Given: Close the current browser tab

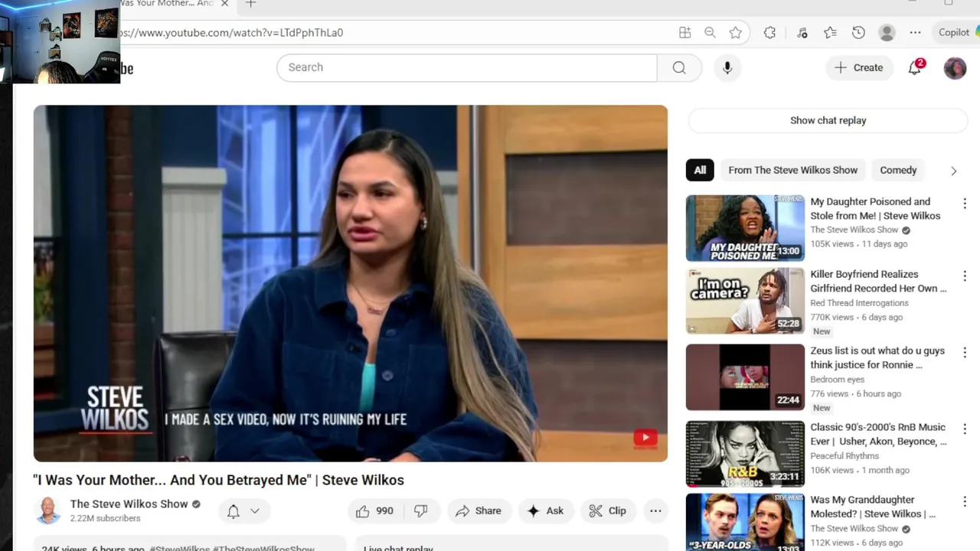Looking at the screenshot, I should 224,4.
